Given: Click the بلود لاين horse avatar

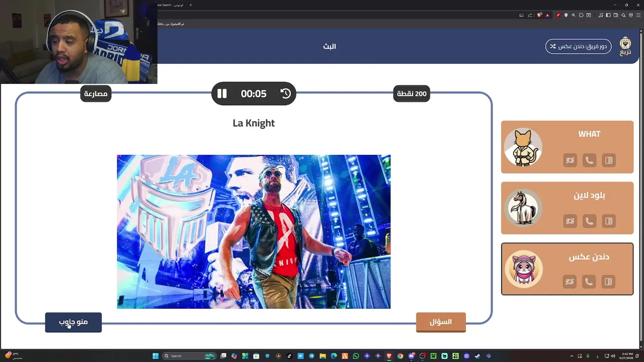Looking at the screenshot, I should click(x=523, y=208).
